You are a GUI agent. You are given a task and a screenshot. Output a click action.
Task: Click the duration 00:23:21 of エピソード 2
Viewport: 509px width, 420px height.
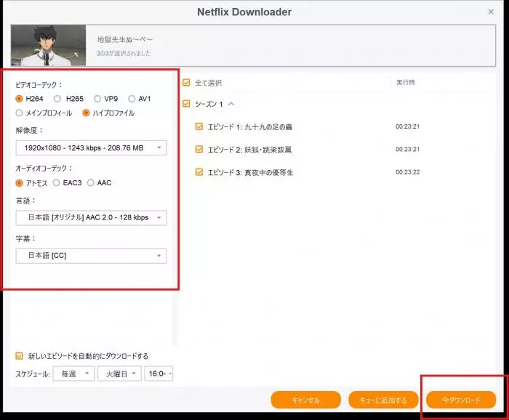[x=407, y=149]
